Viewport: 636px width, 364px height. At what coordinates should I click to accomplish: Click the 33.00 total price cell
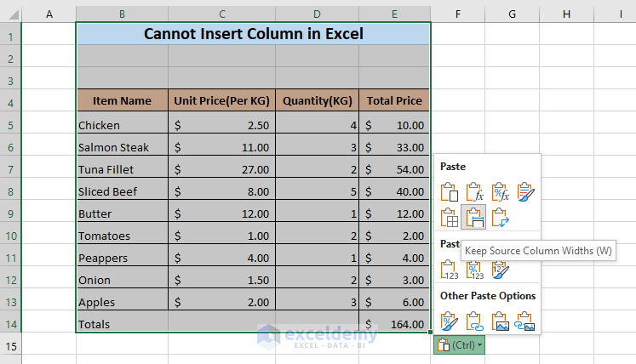394,145
